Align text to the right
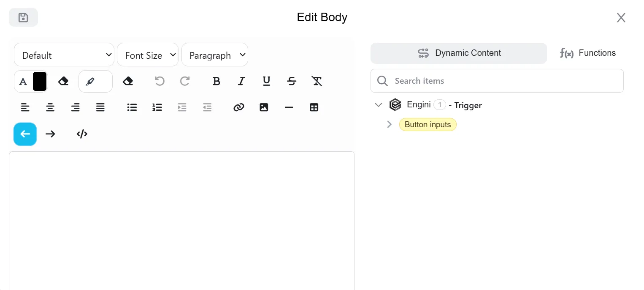 click(76, 108)
